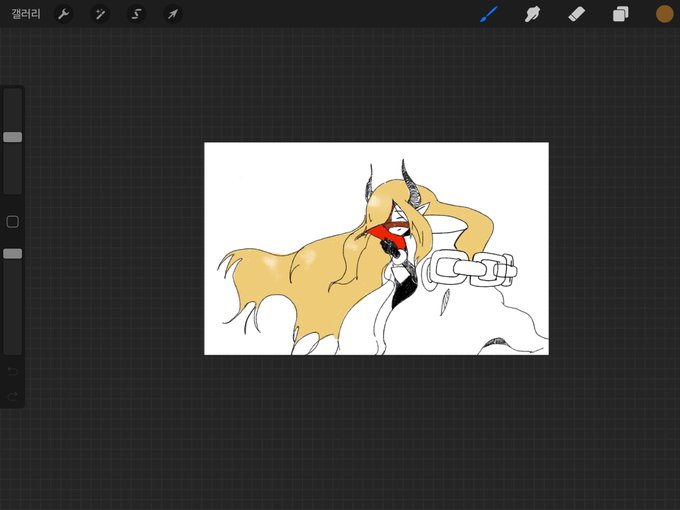Activate the Selection S-shaped tool

coord(136,14)
